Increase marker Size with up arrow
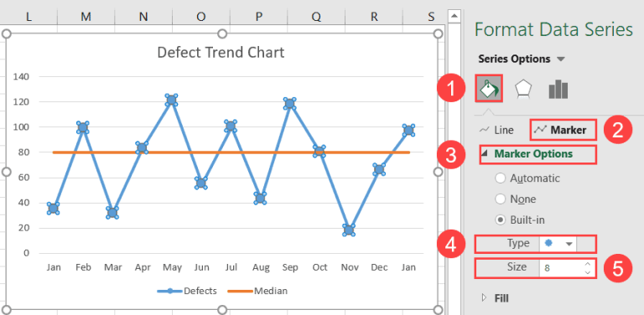Viewport: 644px width, 315px height. point(587,264)
